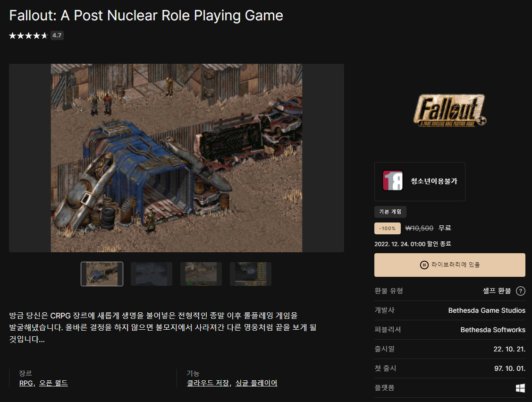
Task: Click the self-refund help question mark icon
Action: 521,291
